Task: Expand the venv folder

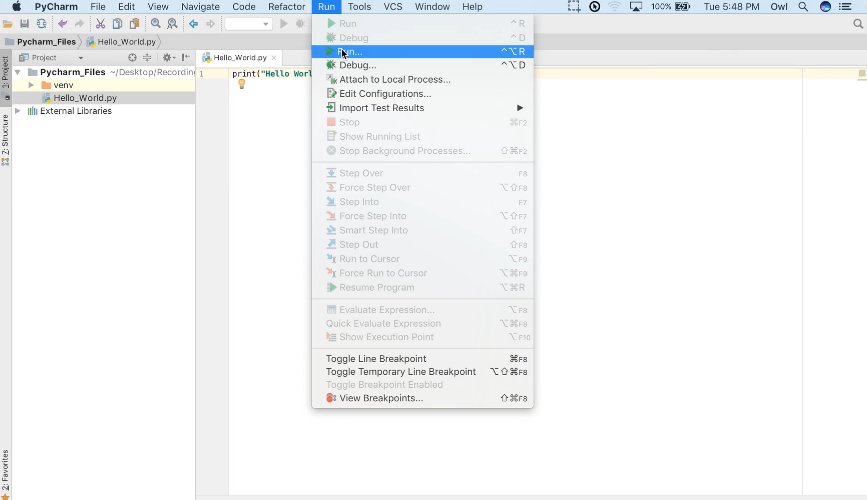Action: [x=32, y=85]
